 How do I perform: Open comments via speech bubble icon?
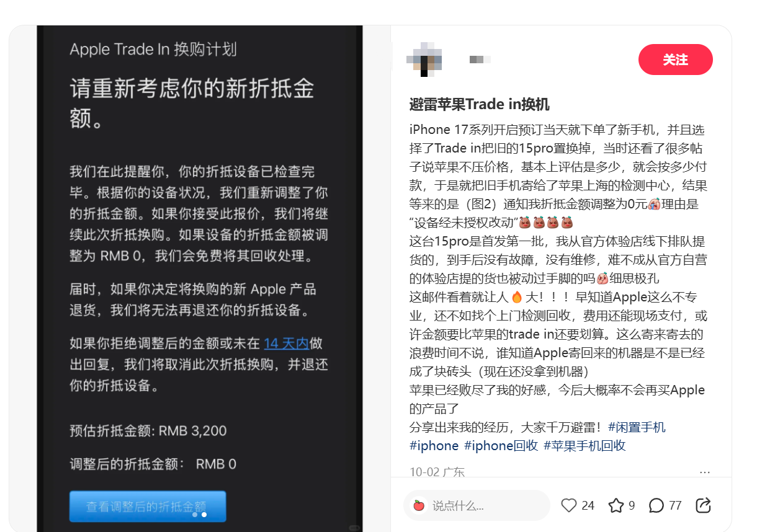coord(656,506)
